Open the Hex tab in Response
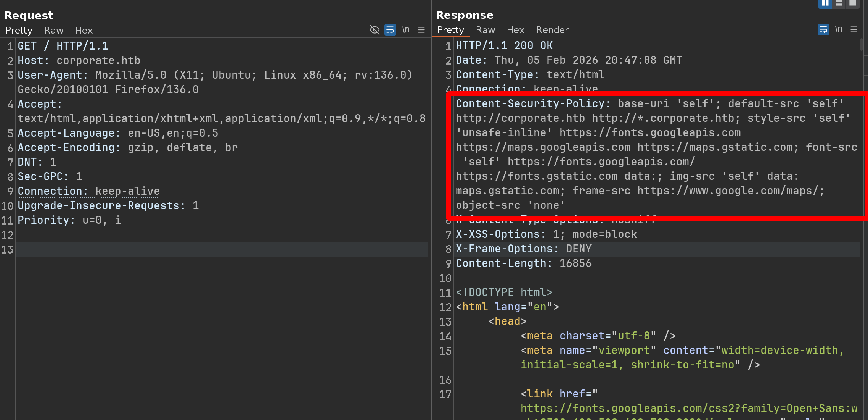 pos(515,30)
